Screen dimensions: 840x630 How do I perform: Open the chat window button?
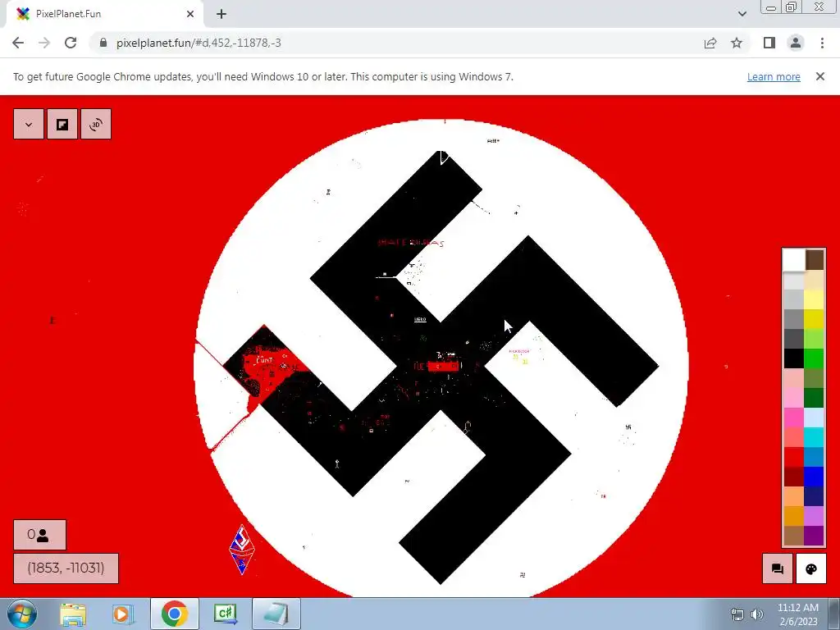[778, 569]
